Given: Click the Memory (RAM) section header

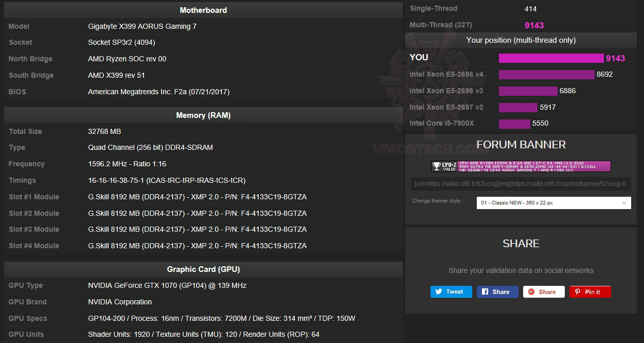Looking at the screenshot, I should coord(203,115).
